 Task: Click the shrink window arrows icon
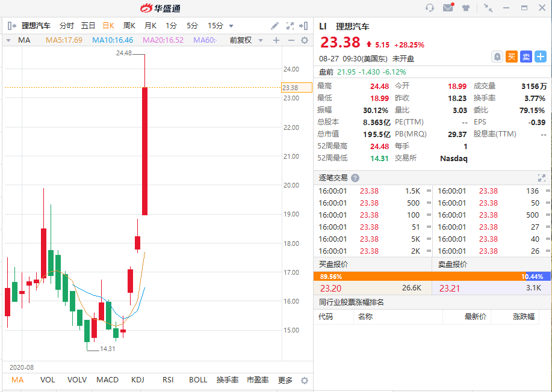click(x=488, y=8)
